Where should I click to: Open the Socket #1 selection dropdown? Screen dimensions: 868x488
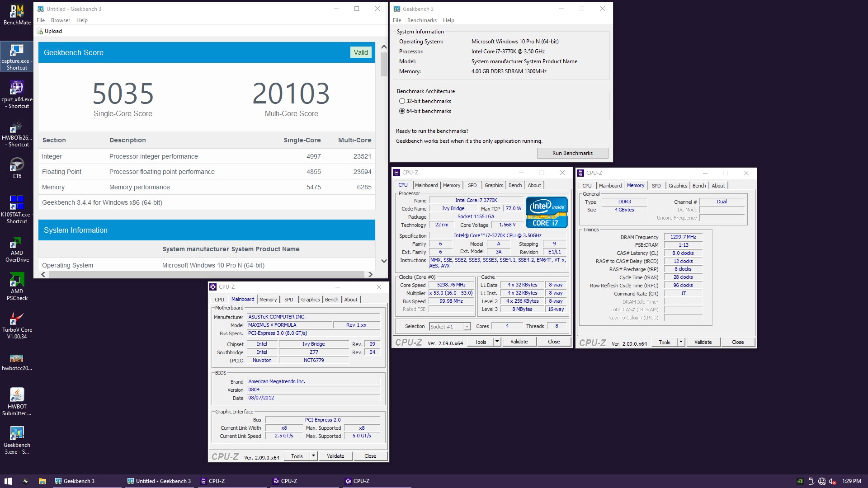450,326
